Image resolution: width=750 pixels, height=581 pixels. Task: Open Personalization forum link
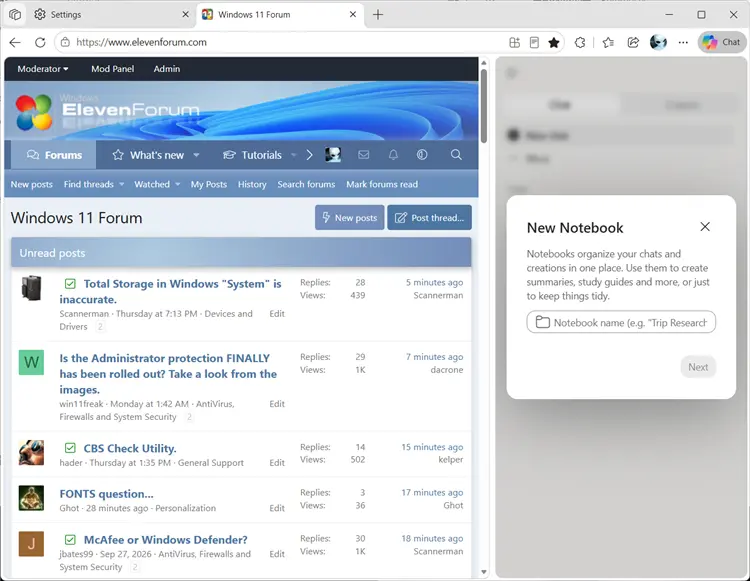click(x=185, y=508)
